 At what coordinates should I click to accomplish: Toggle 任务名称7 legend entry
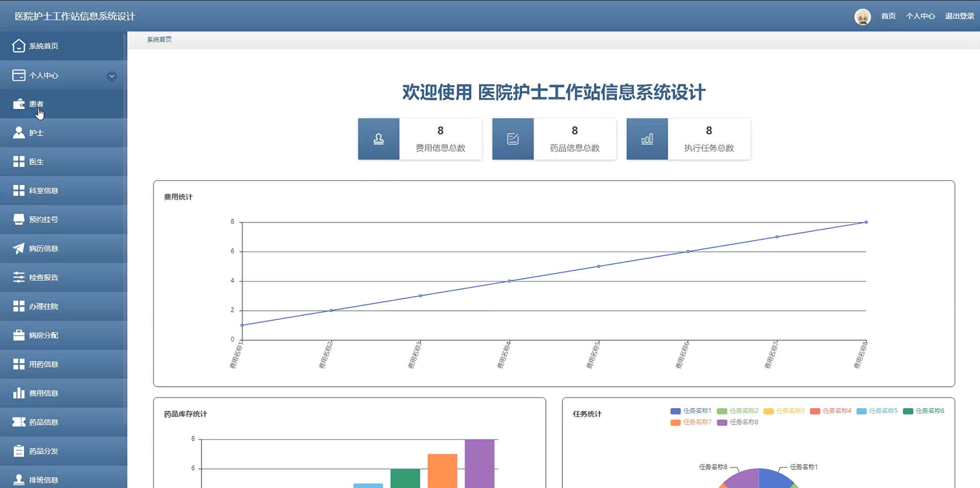(691, 422)
